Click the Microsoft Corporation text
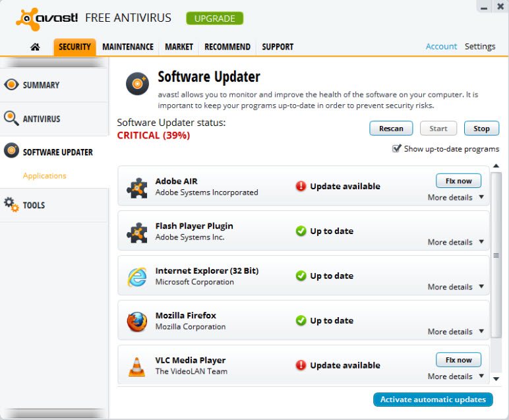This screenshot has width=509, height=420. (x=195, y=282)
